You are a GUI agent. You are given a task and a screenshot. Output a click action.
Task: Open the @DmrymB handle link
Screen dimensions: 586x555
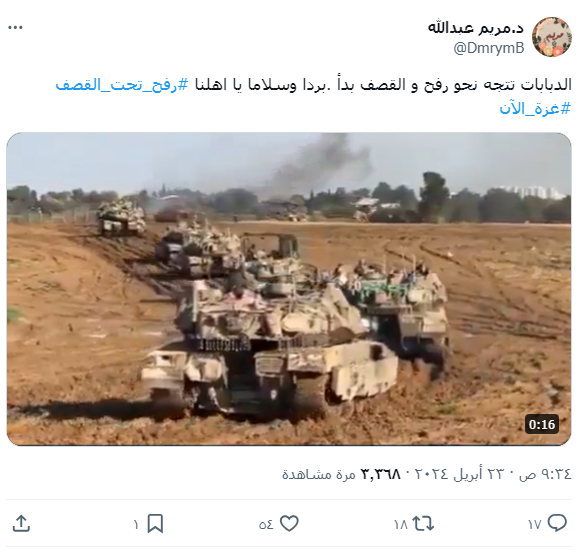(489, 48)
